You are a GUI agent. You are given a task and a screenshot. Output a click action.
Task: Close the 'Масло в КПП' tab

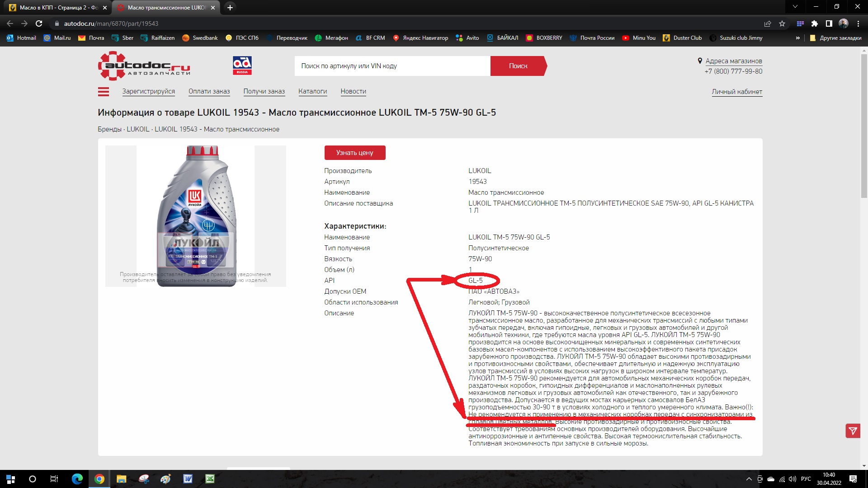105,7
